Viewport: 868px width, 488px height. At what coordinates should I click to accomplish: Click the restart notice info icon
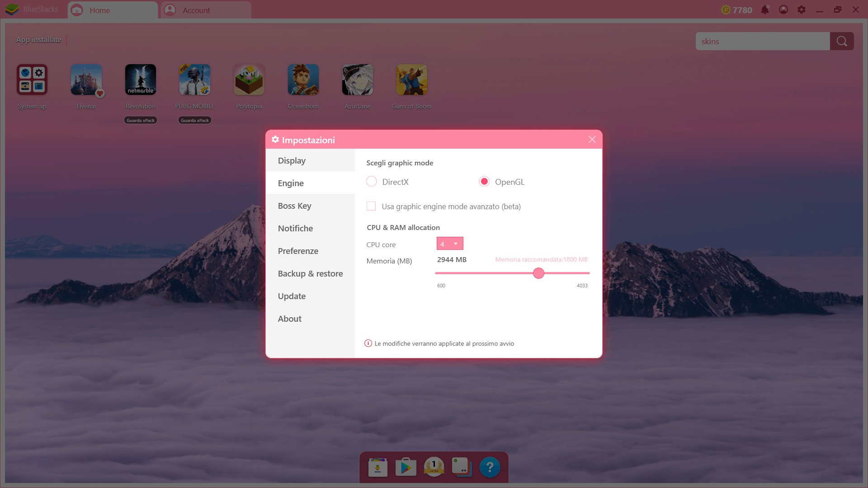coord(368,343)
